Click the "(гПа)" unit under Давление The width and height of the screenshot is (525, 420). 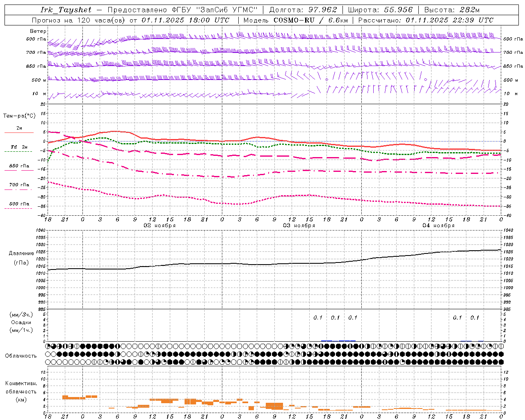[21, 263]
